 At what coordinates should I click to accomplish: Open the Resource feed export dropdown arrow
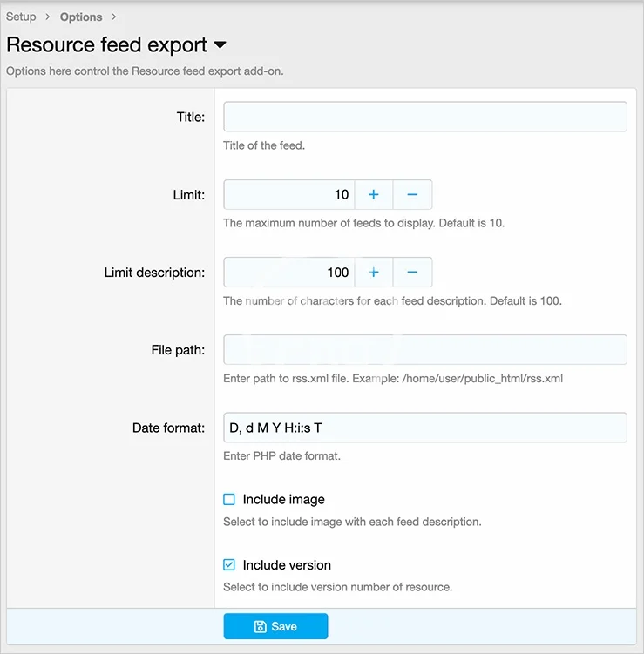[x=220, y=45]
